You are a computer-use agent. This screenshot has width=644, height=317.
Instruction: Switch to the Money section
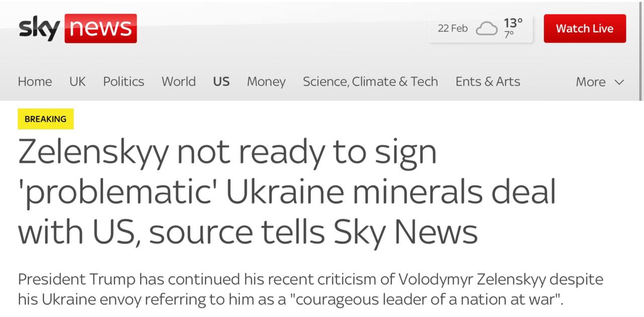[x=266, y=82]
